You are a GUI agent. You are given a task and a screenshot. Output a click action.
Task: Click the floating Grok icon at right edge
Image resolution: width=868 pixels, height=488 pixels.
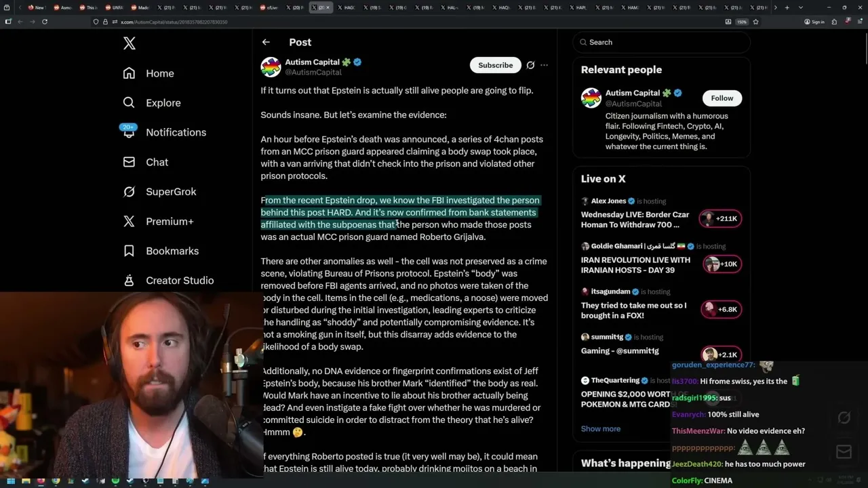click(x=844, y=418)
